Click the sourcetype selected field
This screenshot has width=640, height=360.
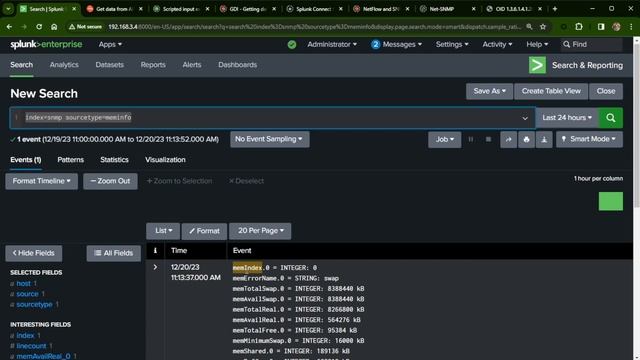click(x=34, y=304)
